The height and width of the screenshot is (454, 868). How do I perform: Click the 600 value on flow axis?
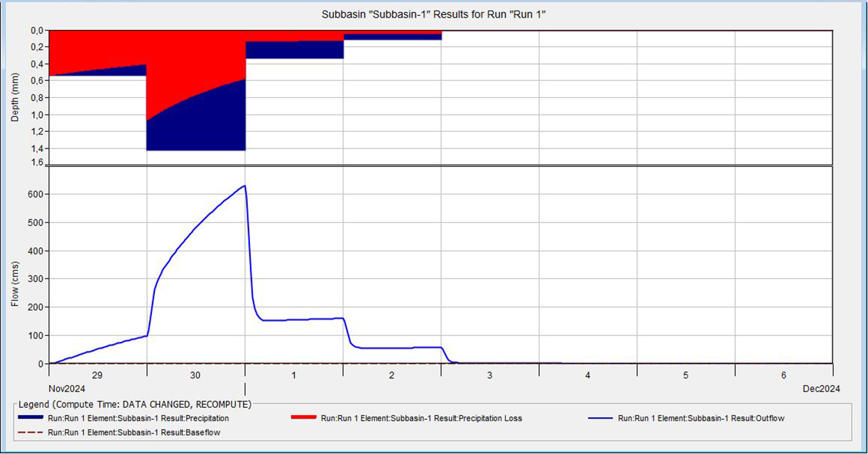tap(37, 194)
